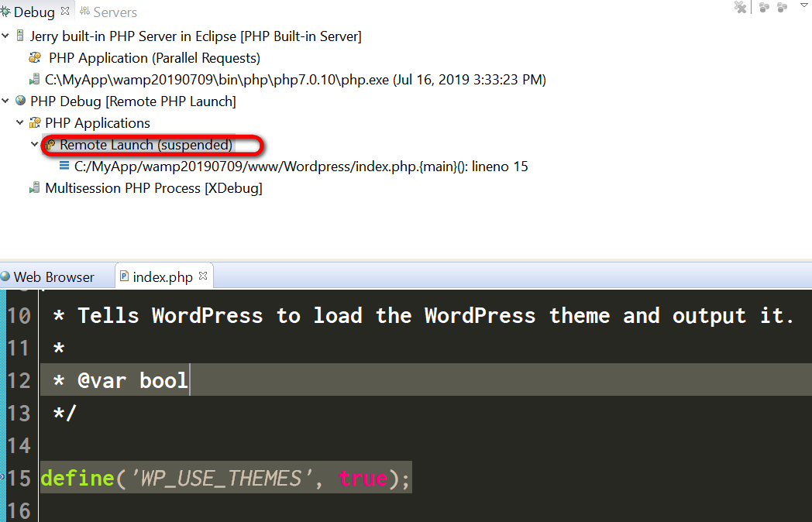Open the Debug view menu dropdown arrow
This screenshot has height=522, width=812.
point(804,5)
